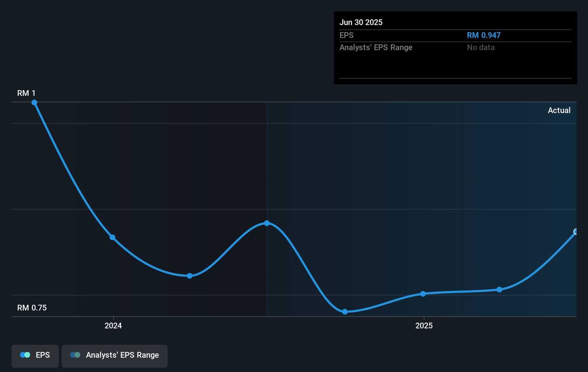Click the Jun 30 2025 tooltip date
The height and width of the screenshot is (372, 588).
click(x=361, y=23)
